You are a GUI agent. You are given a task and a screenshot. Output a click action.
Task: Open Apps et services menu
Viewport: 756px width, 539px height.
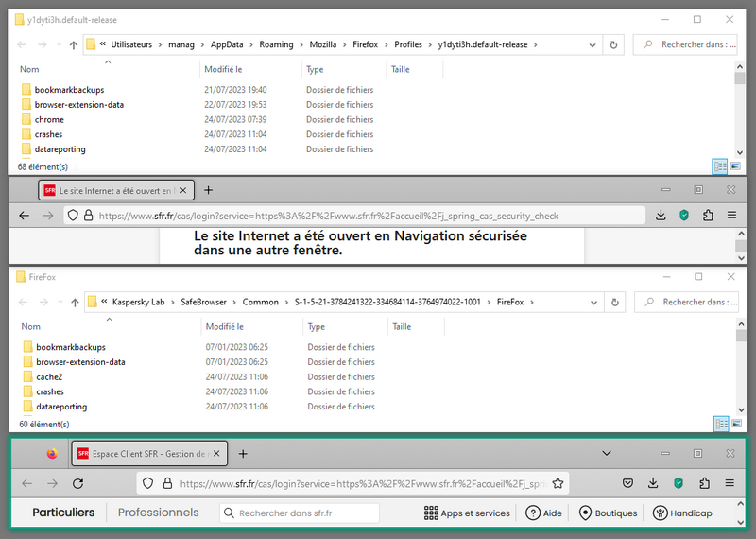click(x=467, y=513)
